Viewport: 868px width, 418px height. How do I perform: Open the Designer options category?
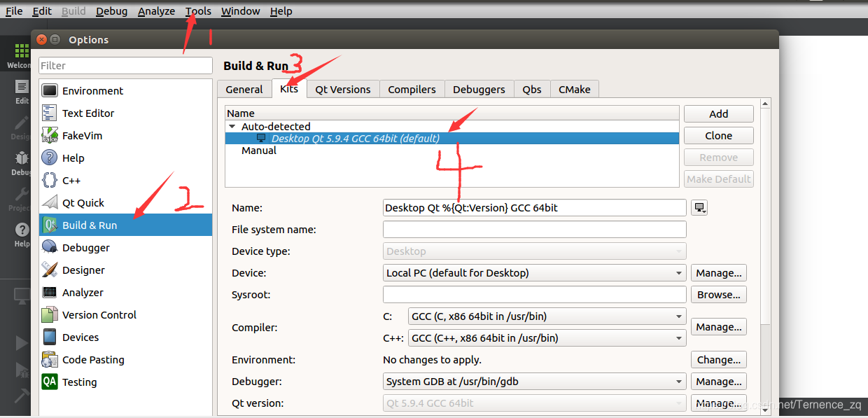pos(126,270)
